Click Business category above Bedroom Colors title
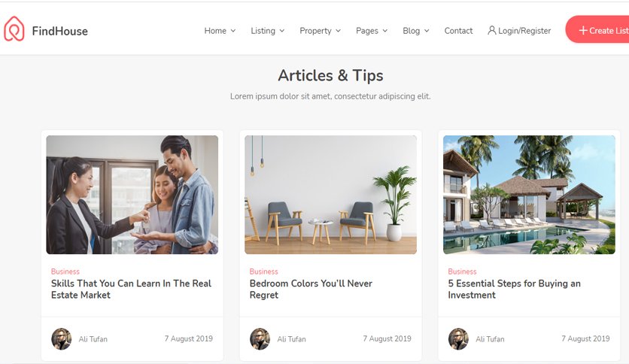This screenshot has height=364, width=629. (263, 271)
